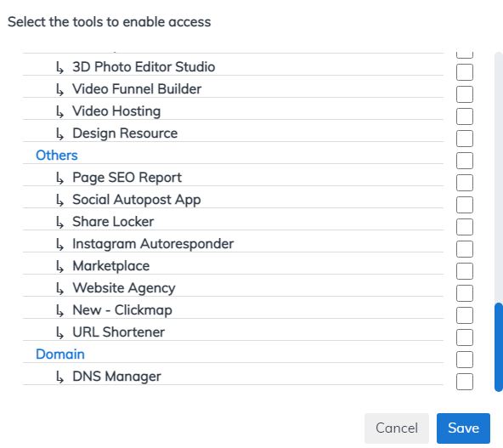Tick the Website Agency checkbox
The image size is (503, 448).
tap(465, 293)
